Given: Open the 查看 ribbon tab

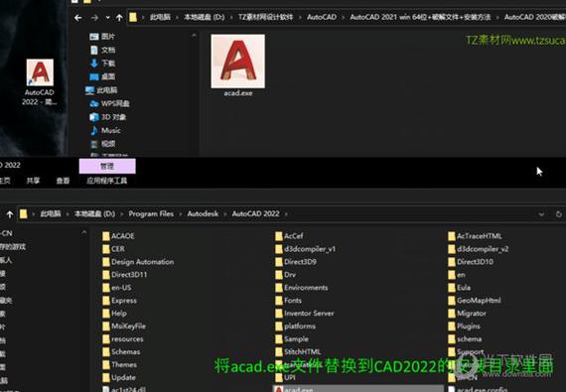Looking at the screenshot, I should [63, 181].
